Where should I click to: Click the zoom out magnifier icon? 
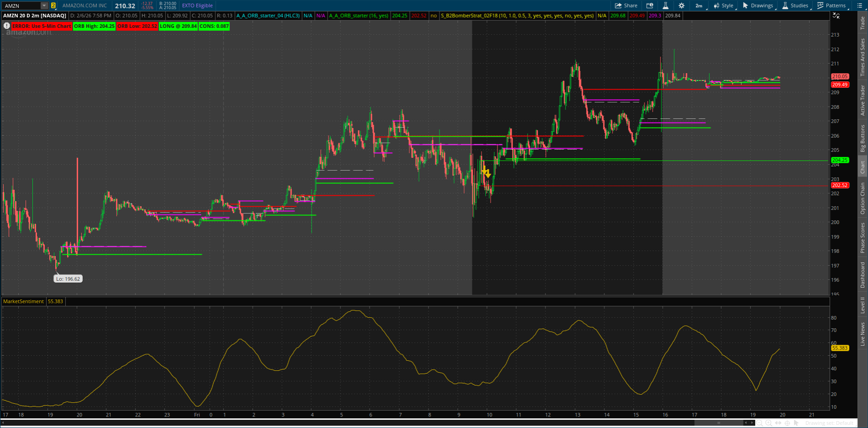point(760,423)
